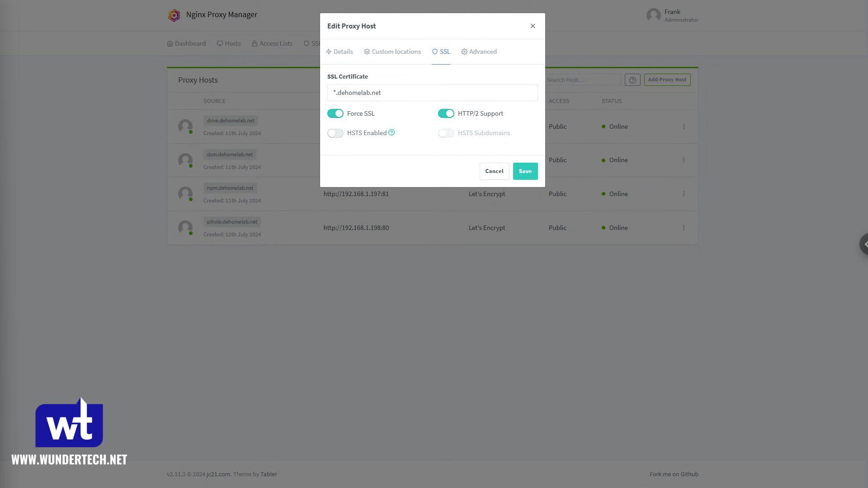This screenshot has height=488, width=868.
Task: Open the Hosts menu
Action: [229, 43]
